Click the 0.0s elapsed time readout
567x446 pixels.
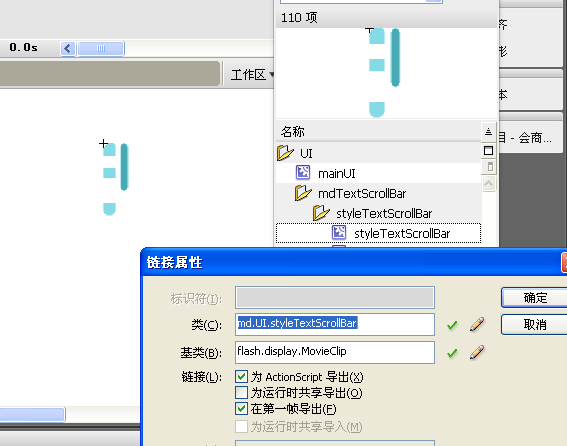pos(24,47)
